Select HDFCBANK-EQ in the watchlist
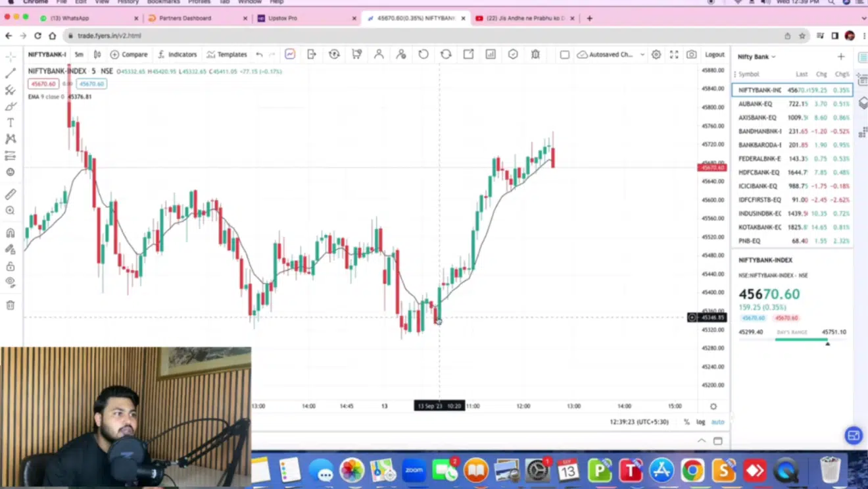This screenshot has width=868, height=489. [792, 172]
